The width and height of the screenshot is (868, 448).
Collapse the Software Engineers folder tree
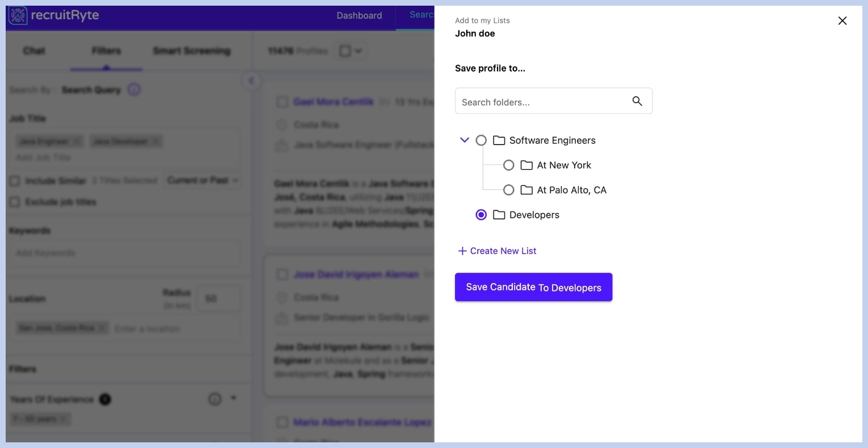[x=464, y=140]
